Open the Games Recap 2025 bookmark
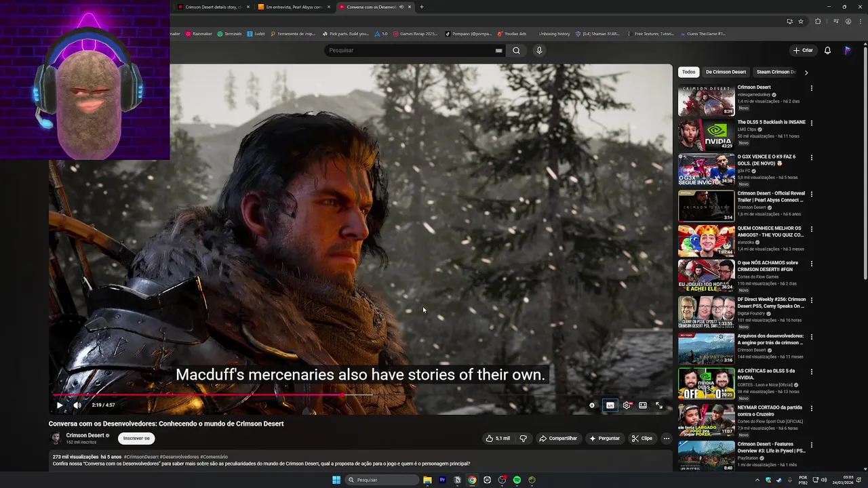 (x=415, y=34)
